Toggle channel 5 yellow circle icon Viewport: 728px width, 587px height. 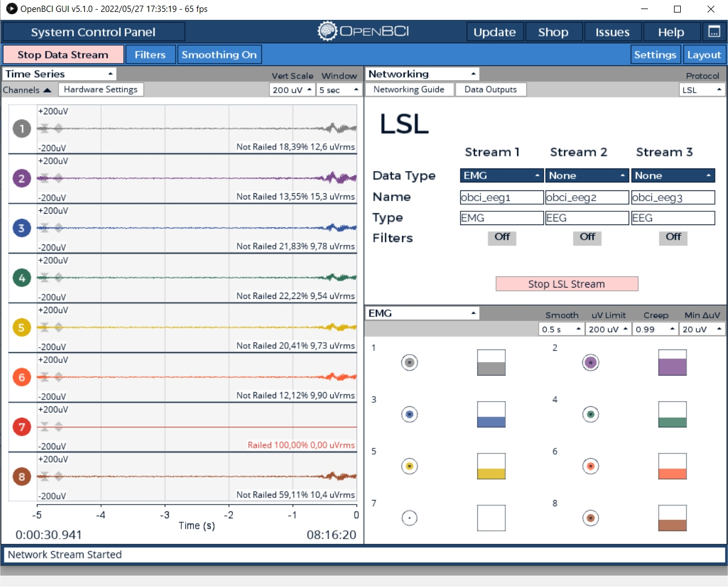tap(21, 327)
